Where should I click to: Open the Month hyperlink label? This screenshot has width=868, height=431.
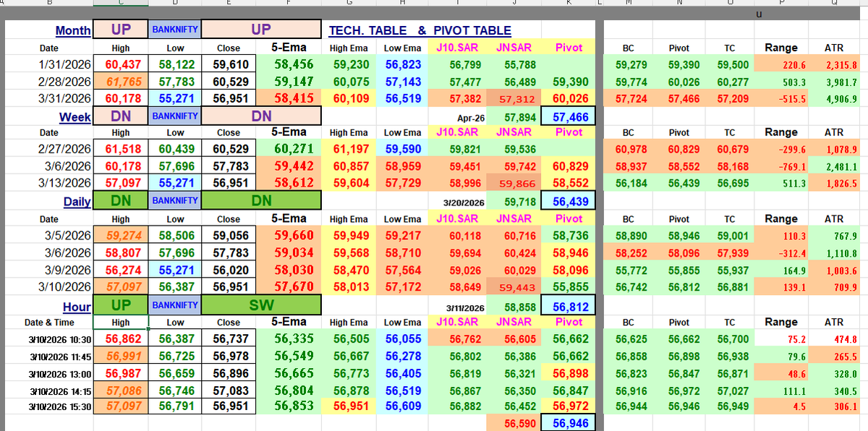[73, 30]
